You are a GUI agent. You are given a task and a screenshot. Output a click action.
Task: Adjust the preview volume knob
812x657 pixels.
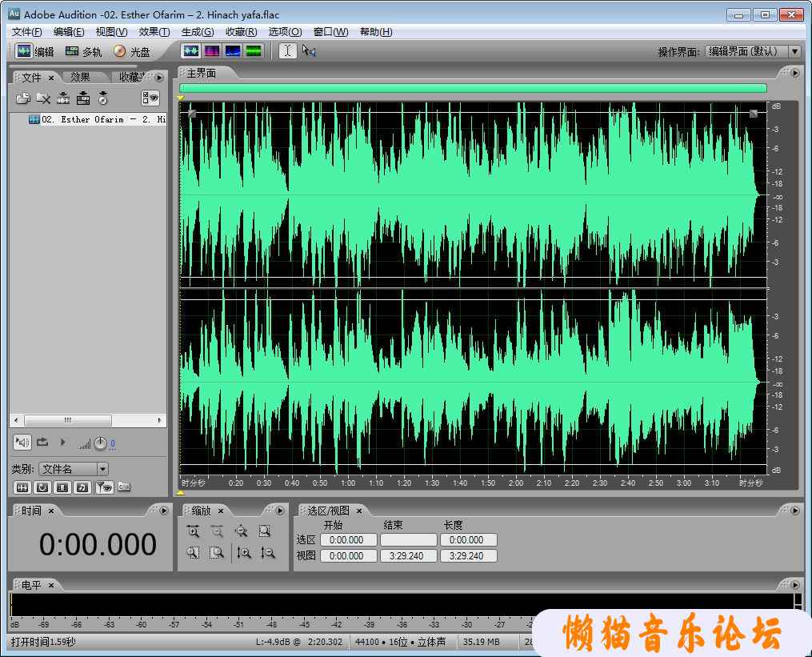coord(101,443)
